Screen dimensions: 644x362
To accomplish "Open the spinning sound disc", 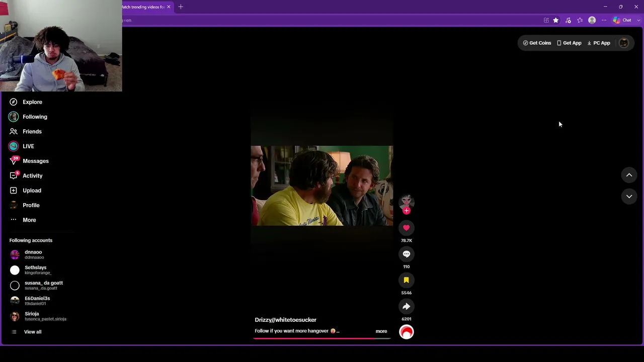I will click(x=407, y=332).
